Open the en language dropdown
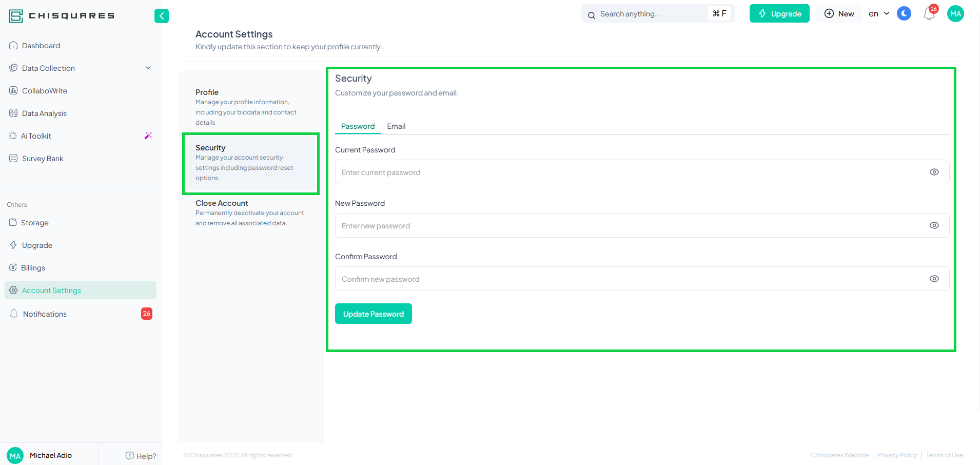This screenshot has height=465, width=980. 879,14
